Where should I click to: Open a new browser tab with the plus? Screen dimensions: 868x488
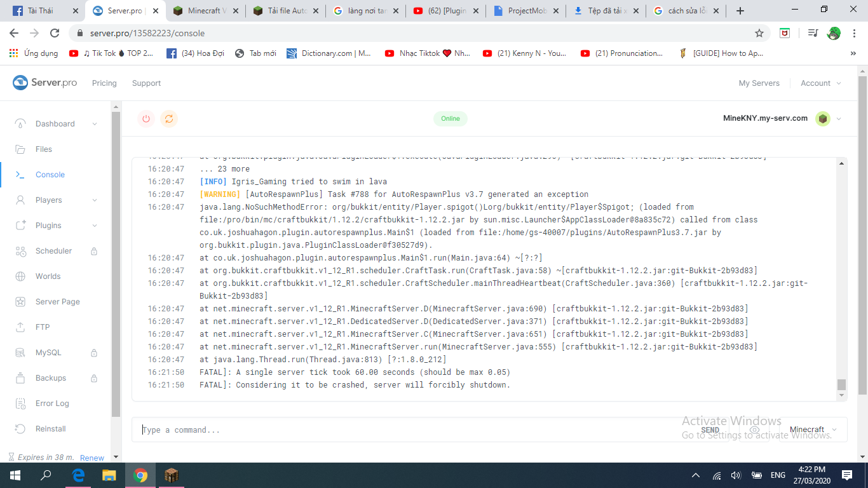(740, 11)
